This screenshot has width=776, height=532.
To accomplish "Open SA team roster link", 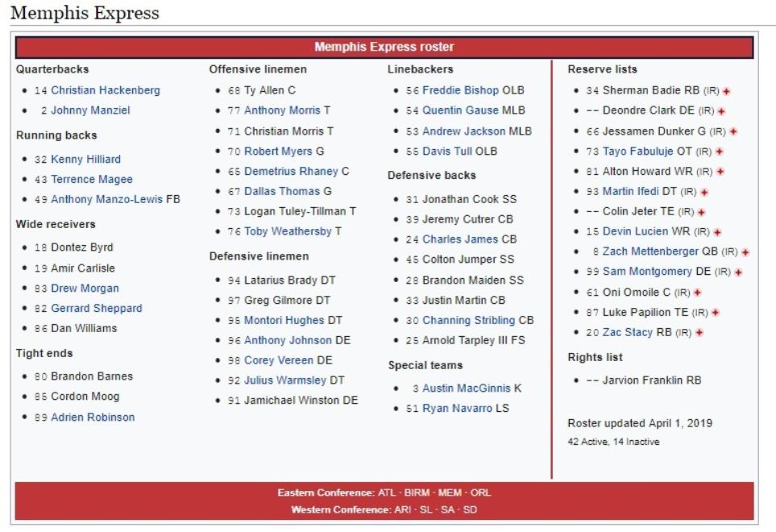I will coord(447,509).
